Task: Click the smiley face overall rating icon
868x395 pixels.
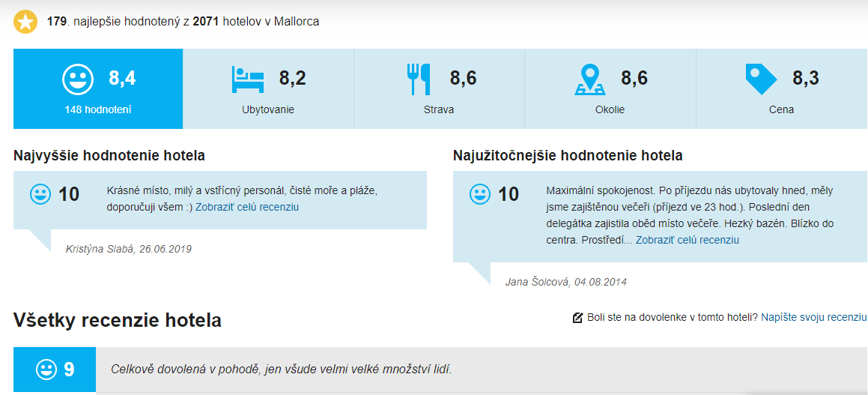Action: [77, 79]
